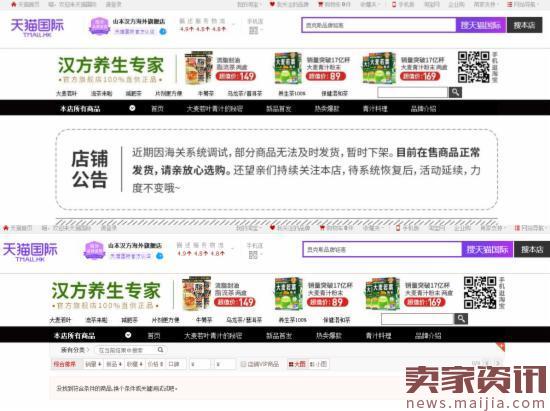550x411 pixels.
Task: Click magnifier icon in 在当前结果中搜索 box
Action: click(x=160, y=350)
